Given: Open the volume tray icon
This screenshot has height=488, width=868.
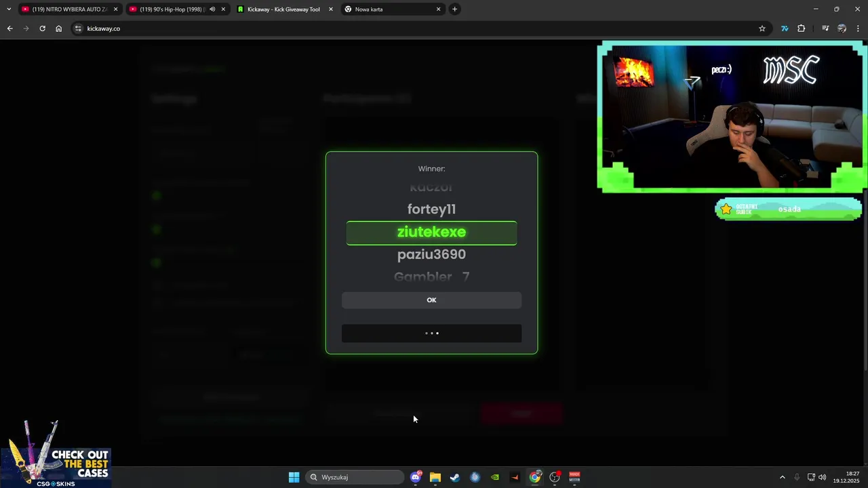Looking at the screenshot, I should click(x=823, y=477).
